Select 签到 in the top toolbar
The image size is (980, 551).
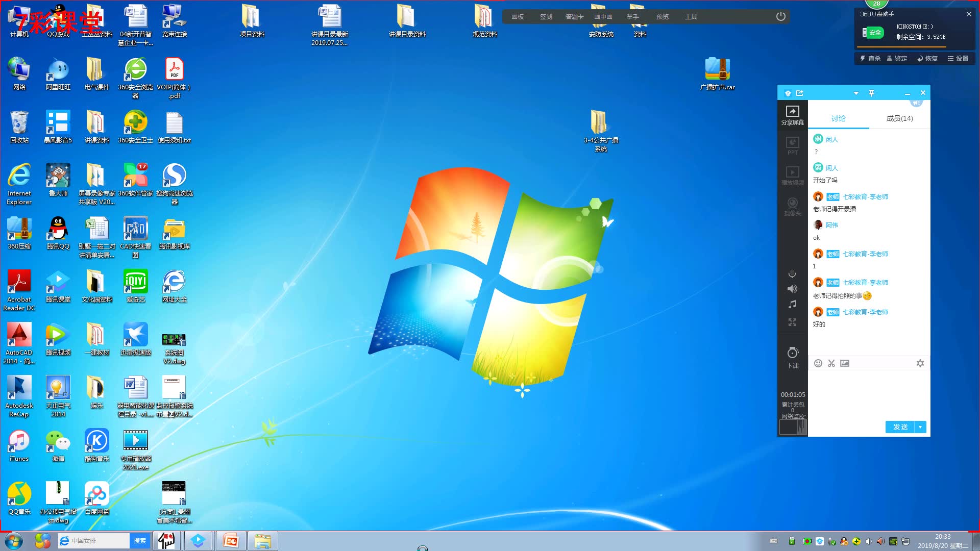(546, 16)
